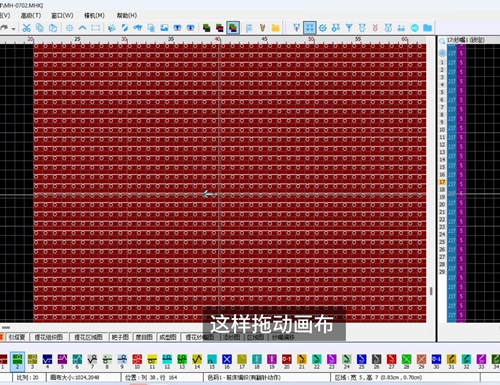Open the 帮助(H) menu
Viewport: 500px width, 385px height.
pyautogui.click(x=127, y=15)
